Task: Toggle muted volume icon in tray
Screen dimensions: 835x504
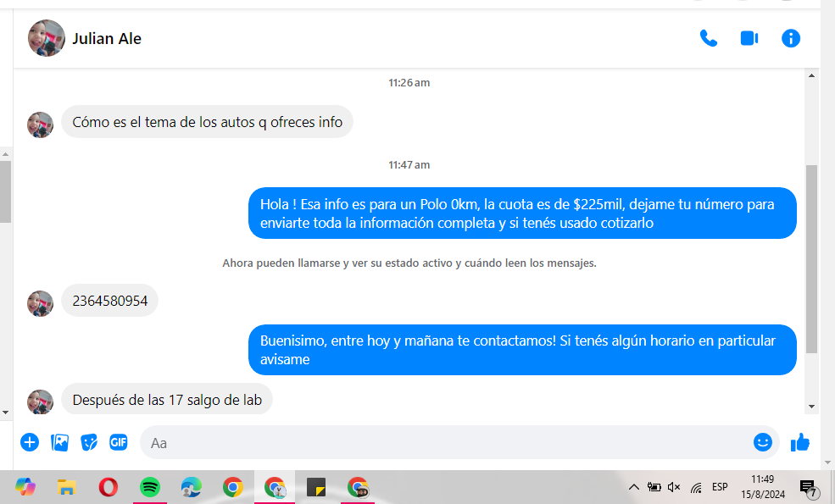Action: pyautogui.click(x=675, y=487)
